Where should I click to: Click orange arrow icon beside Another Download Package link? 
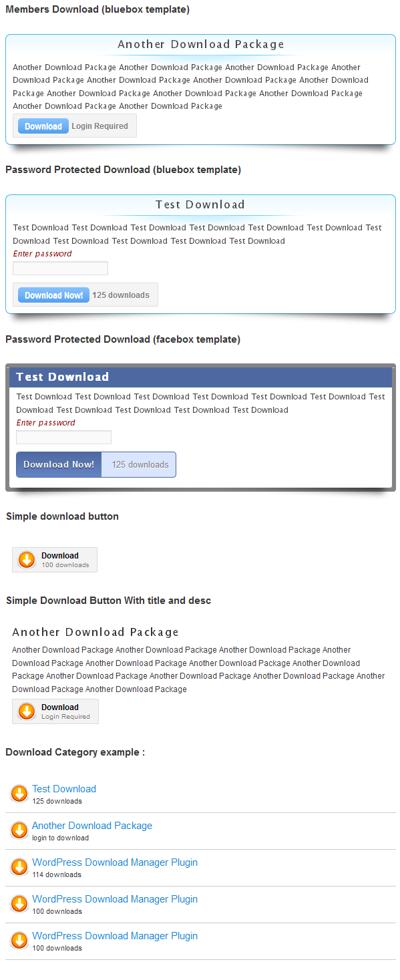19,830
